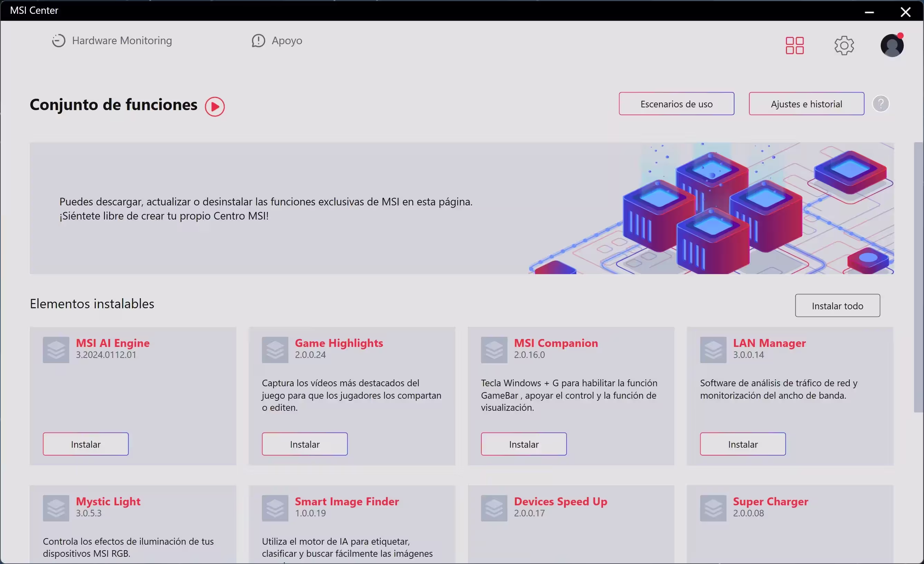The width and height of the screenshot is (924, 564).
Task: Click the Hardware Monitoring gauge icon
Action: (58, 40)
